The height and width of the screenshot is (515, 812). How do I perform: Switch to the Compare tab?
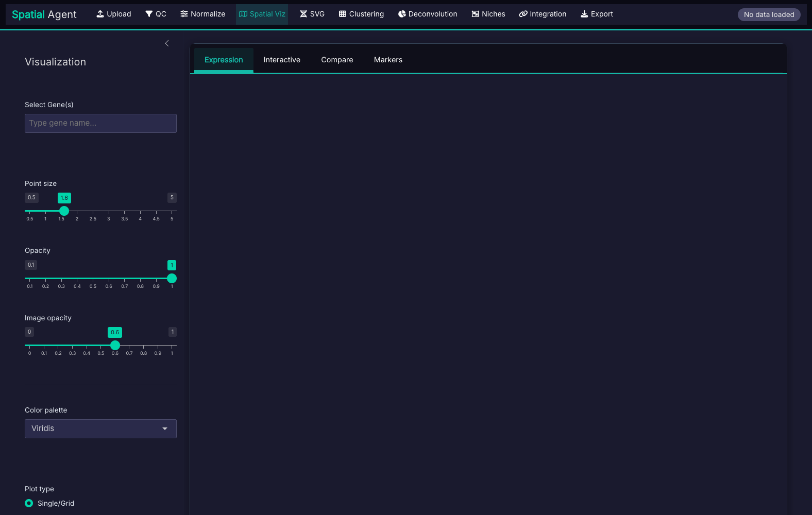click(x=337, y=60)
